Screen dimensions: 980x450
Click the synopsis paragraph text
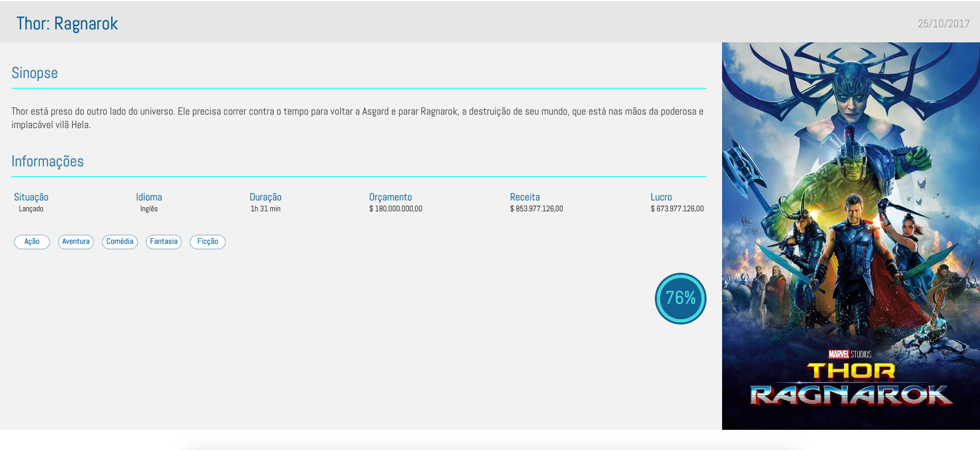click(358, 118)
